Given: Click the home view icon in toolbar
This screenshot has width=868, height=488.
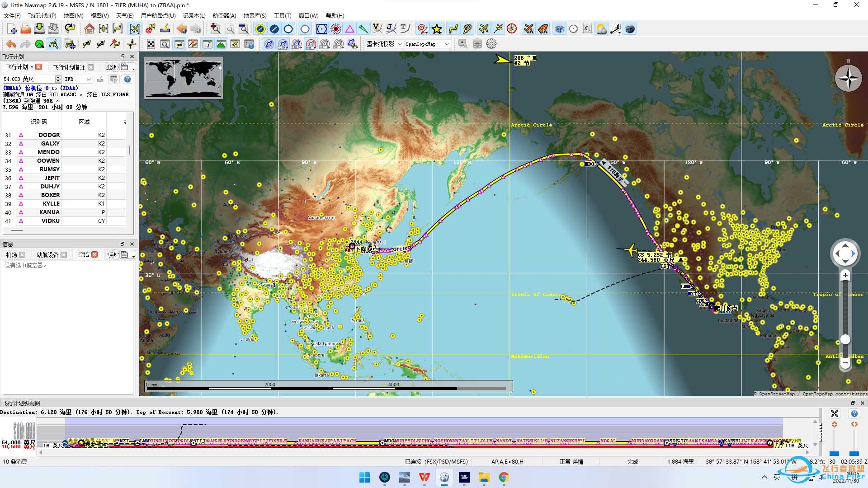Looking at the screenshot, I should pos(89,29).
